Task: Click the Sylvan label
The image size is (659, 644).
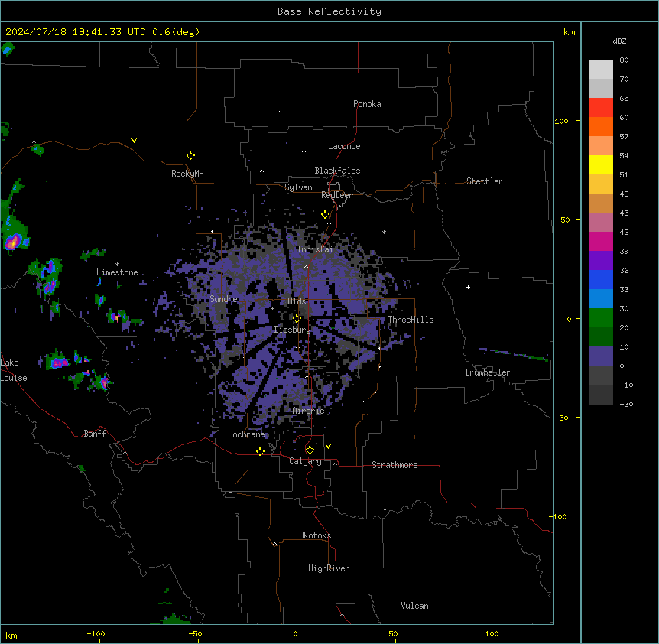Action: coord(298,187)
